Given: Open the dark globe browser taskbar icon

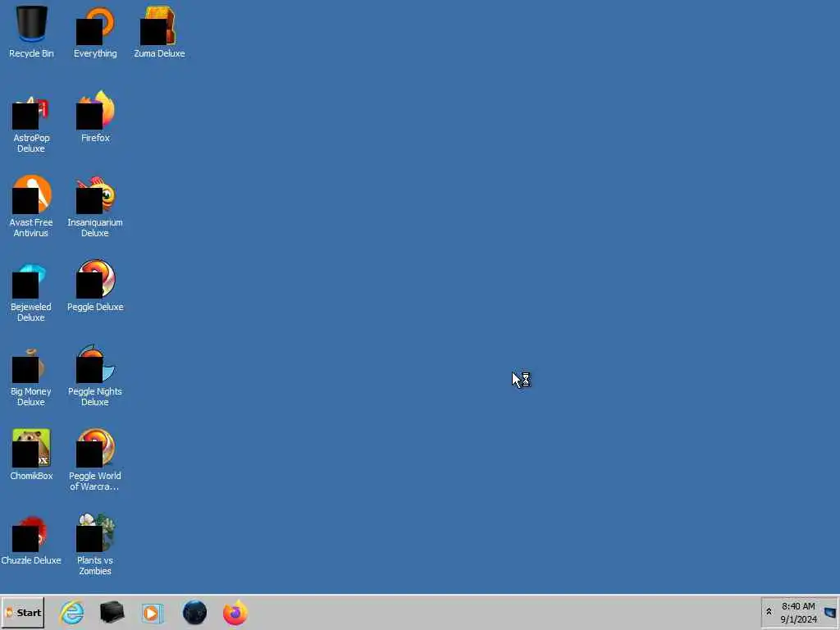Looking at the screenshot, I should [x=194, y=612].
